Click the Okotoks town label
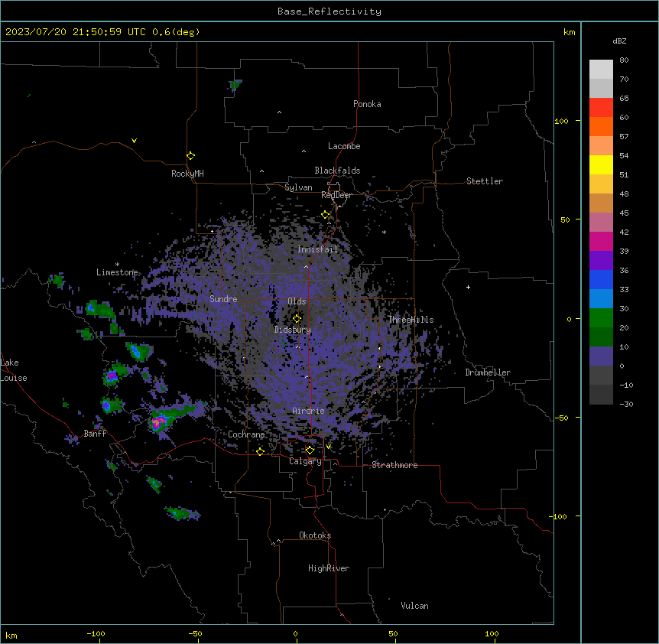 pos(315,535)
